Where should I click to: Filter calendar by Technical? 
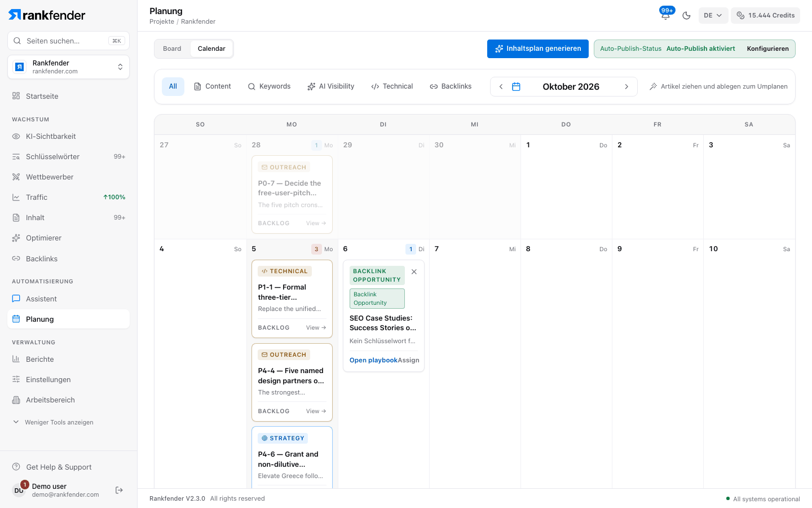click(392, 86)
